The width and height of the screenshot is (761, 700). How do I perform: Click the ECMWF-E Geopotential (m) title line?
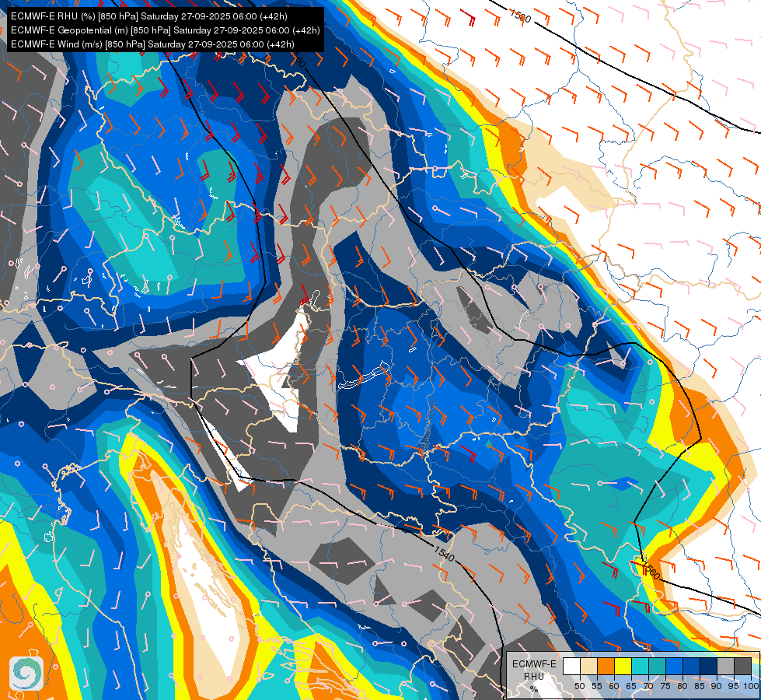click(x=165, y=30)
